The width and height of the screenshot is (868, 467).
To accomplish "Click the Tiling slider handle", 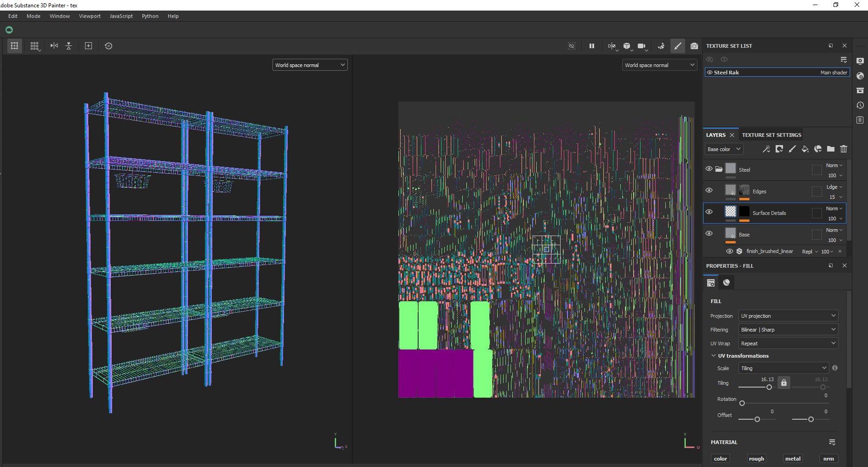I will pos(769,387).
